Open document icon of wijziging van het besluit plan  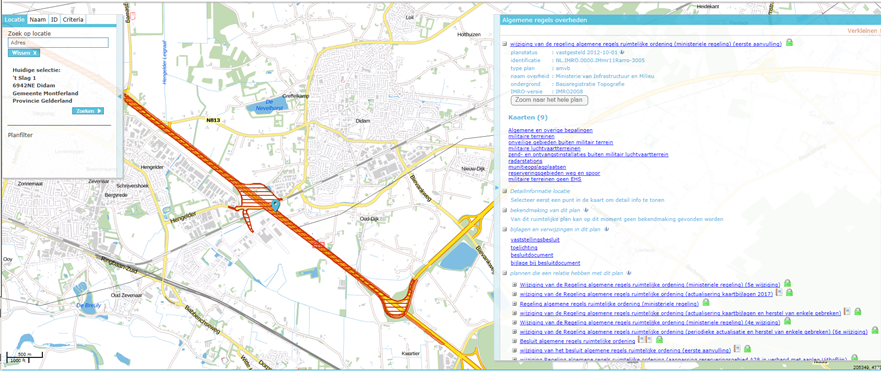(x=738, y=350)
